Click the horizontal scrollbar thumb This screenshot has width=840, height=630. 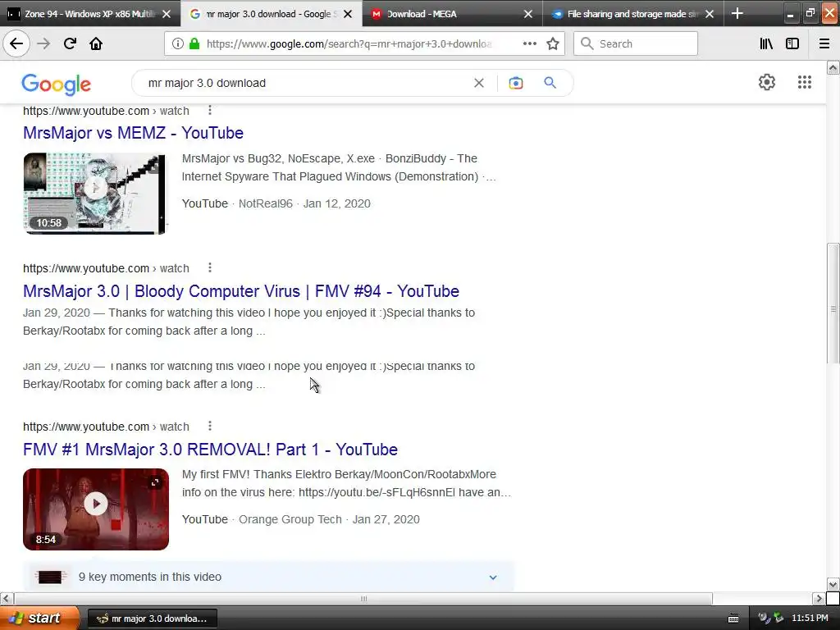(363, 598)
